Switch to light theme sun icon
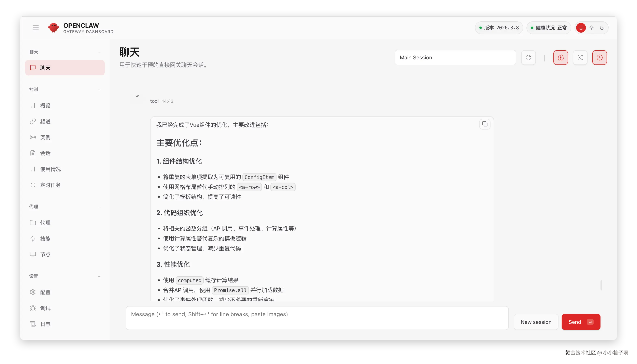This screenshot has width=637, height=364. coord(592,28)
